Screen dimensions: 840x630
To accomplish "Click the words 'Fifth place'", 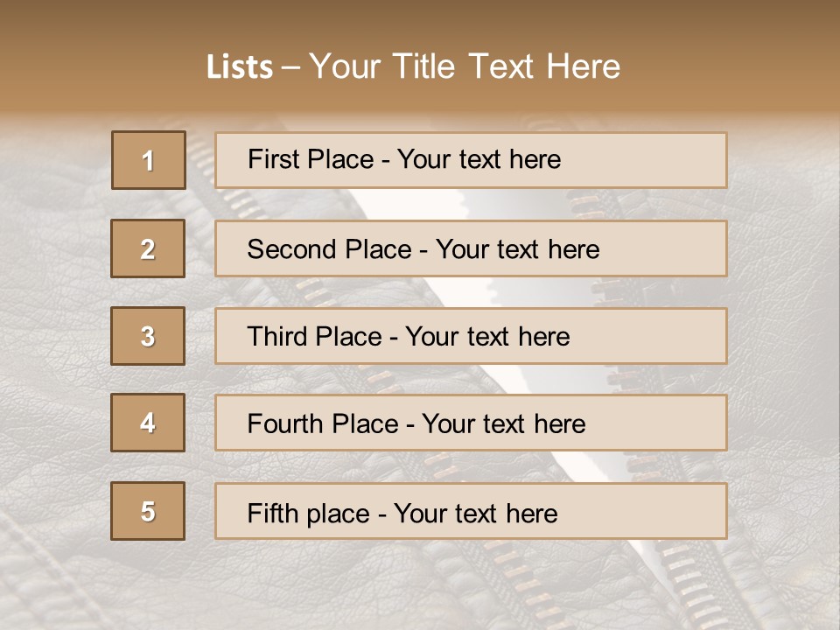I will pyautogui.click(x=309, y=514).
